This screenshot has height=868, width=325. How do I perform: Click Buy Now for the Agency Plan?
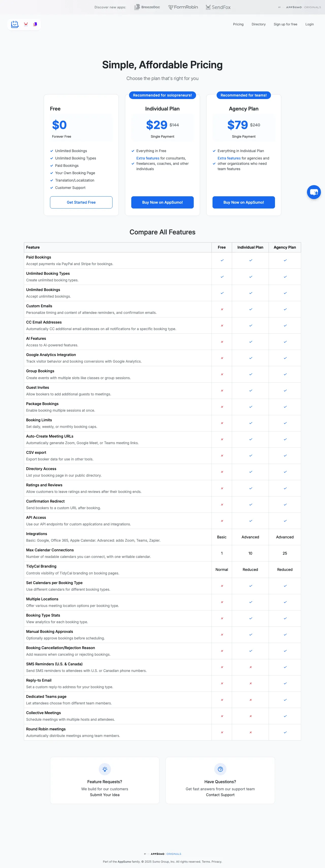point(243,202)
